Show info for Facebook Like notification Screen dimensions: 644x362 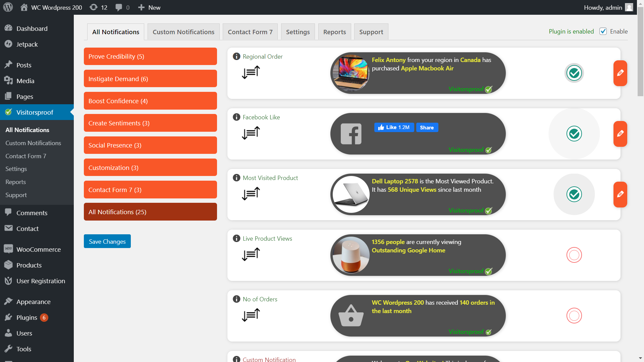click(236, 117)
